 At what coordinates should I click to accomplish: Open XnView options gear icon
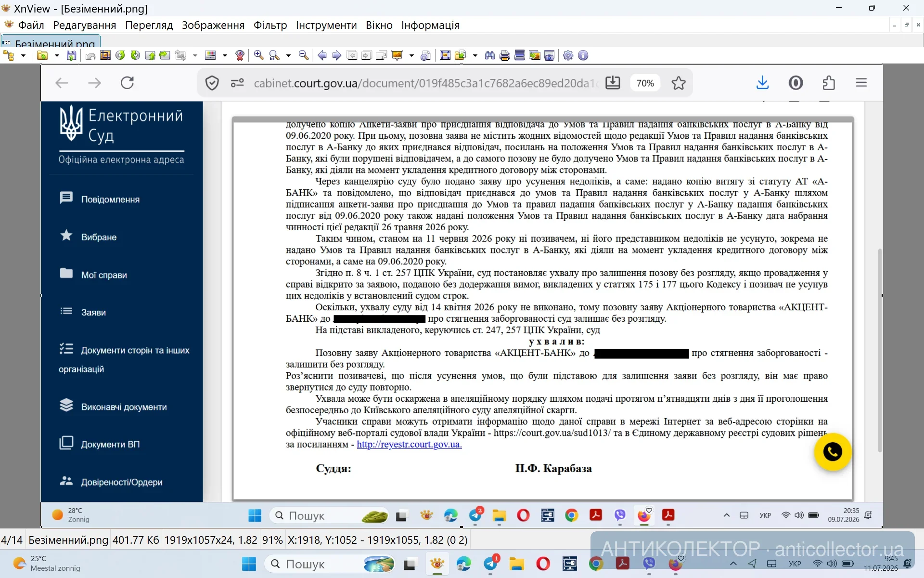tap(568, 55)
